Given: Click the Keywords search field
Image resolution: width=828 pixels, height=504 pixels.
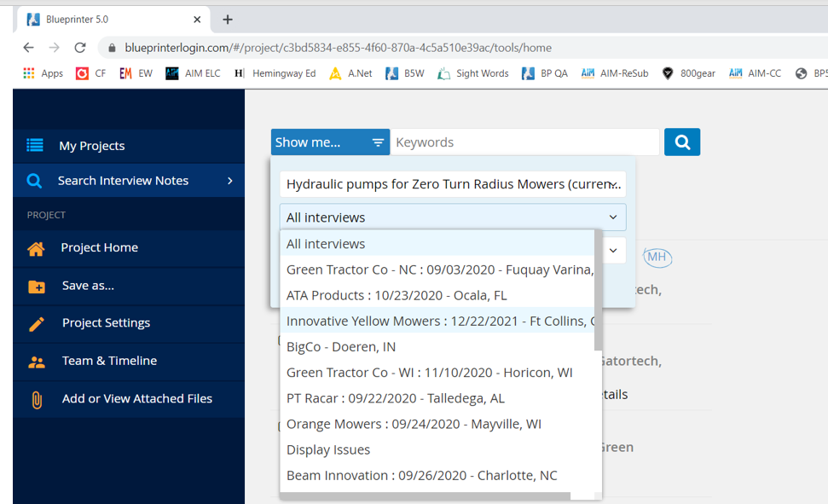Looking at the screenshot, I should (525, 142).
